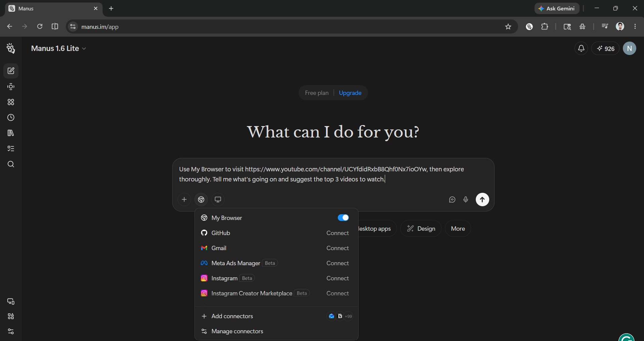Connect the GitHub connector

(x=337, y=233)
